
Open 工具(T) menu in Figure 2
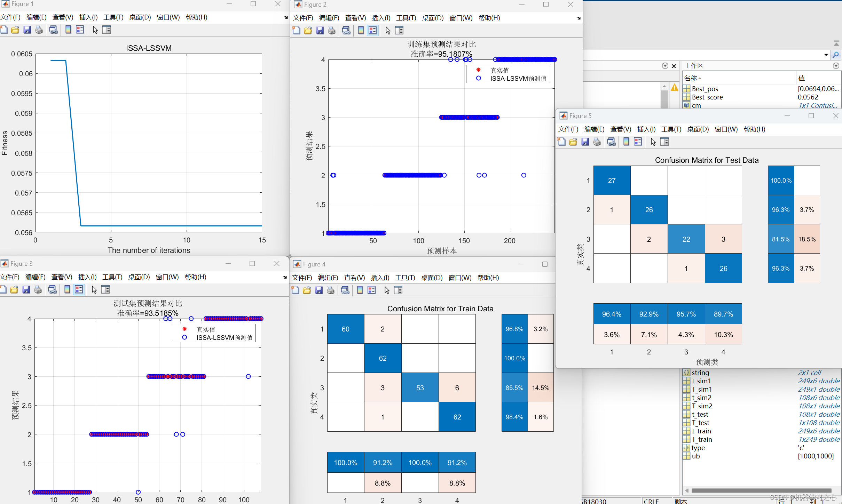coord(406,18)
